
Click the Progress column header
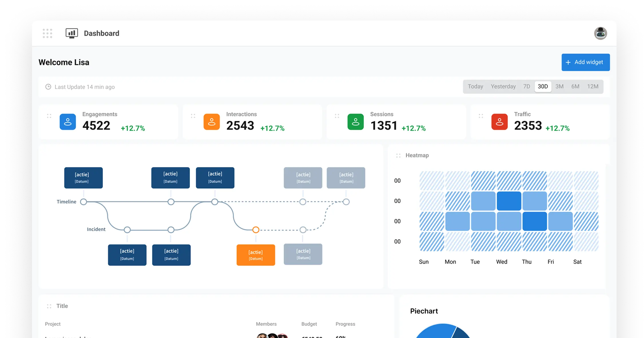coord(345,324)
